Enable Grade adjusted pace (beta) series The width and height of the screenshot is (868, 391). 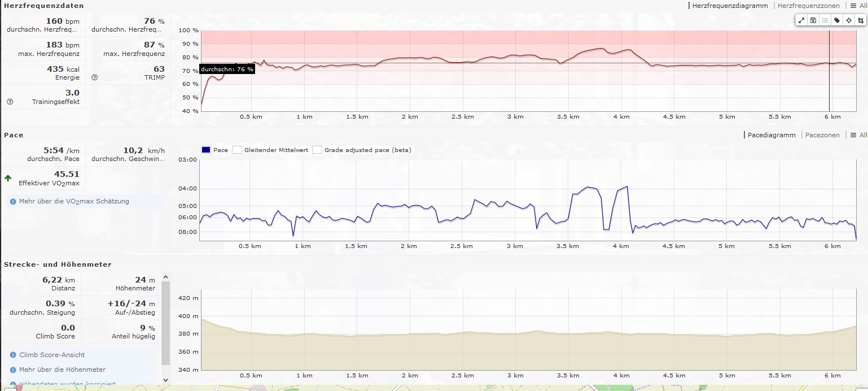coord(362,150)
